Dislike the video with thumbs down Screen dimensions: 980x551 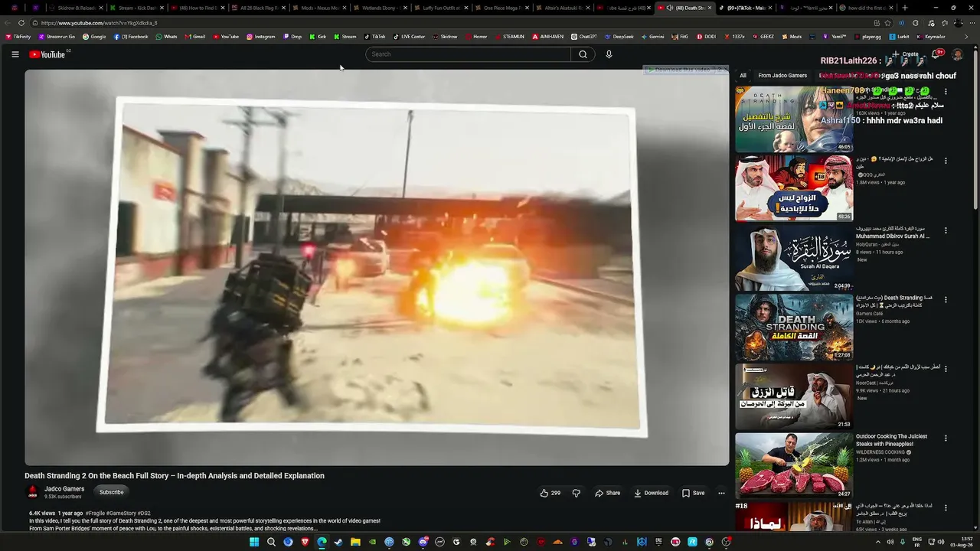577,493
